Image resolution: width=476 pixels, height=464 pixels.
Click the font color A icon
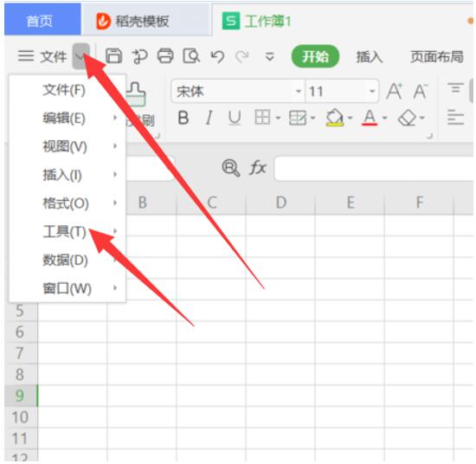coord(370,118)
